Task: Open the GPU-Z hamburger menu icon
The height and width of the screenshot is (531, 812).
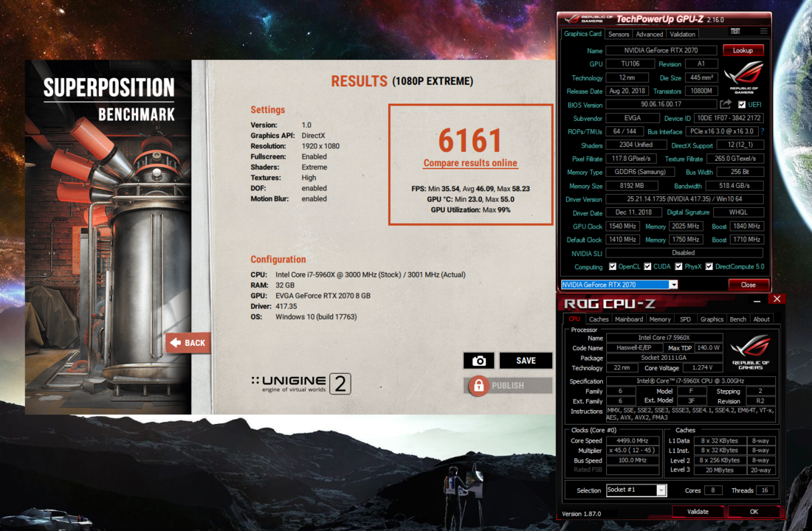Action: pyautogui.click(x=763, y=32)
